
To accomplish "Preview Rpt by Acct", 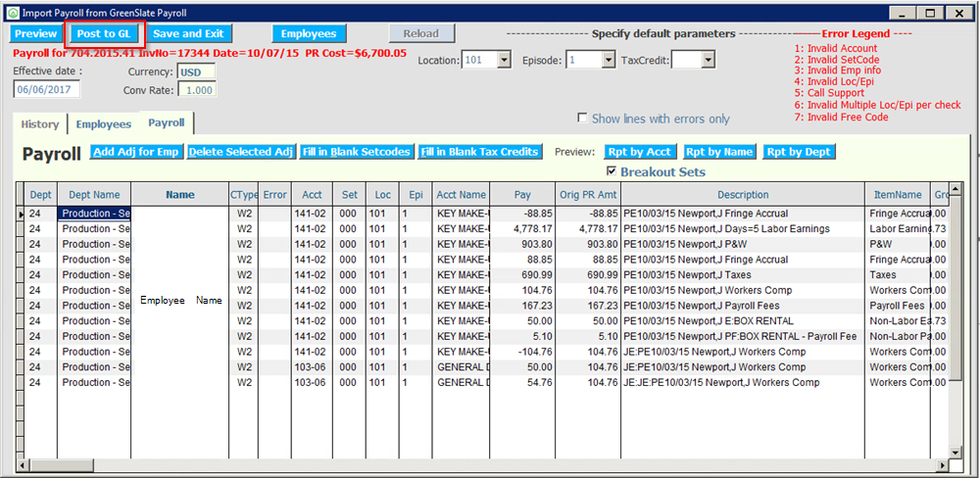I will 641,152.
